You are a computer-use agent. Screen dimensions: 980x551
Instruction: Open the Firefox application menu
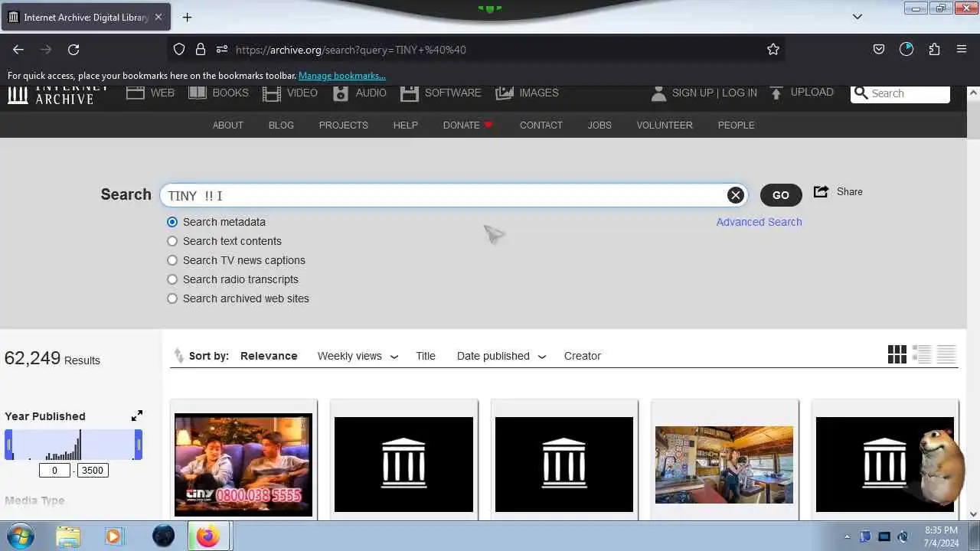click(962, 50)
